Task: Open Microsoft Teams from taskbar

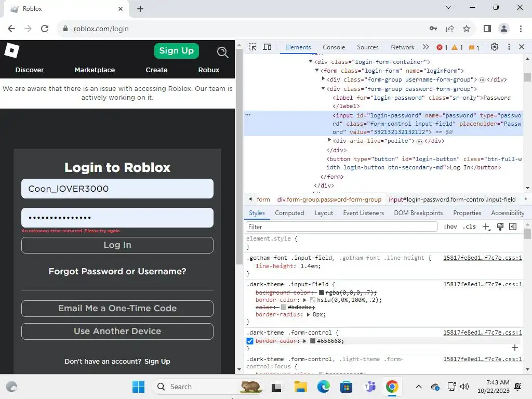Action: point(369,387)
